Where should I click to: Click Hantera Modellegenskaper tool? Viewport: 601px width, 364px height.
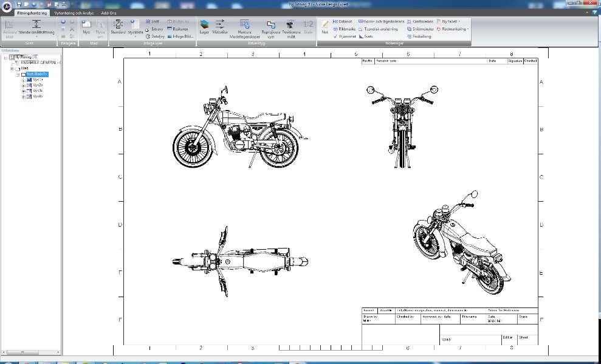(244, 29)
